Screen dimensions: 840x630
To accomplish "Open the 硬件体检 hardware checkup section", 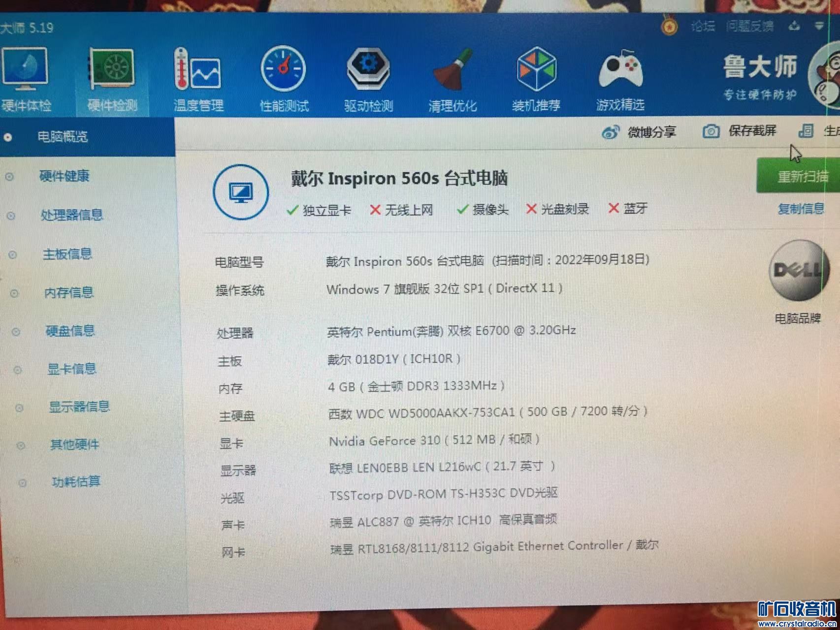I will pos(26,79).
